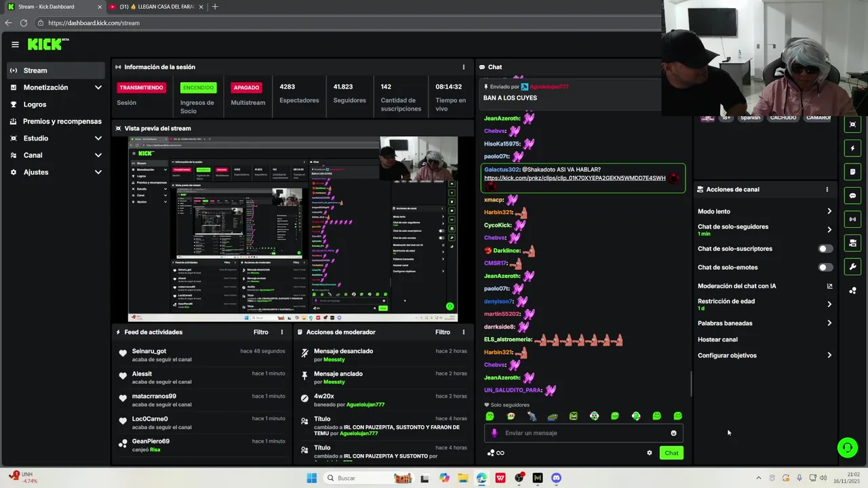Click the pinned message BAN A LOS CUYES
The image size is (868, 488).
point(510,98)
